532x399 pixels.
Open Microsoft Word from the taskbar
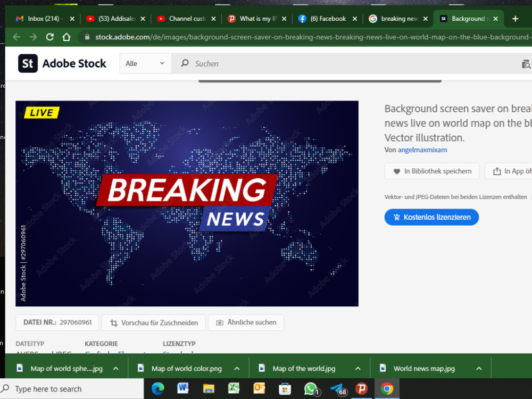pos(183,388)
